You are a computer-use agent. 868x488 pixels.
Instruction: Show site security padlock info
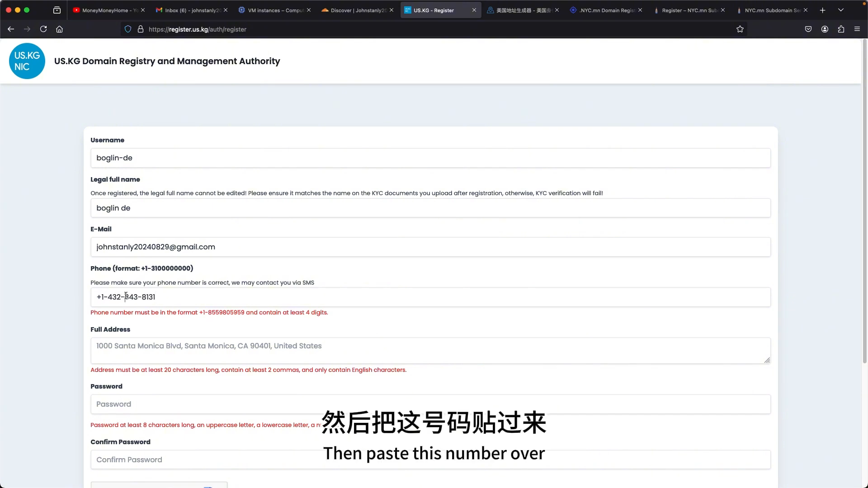click(141, 29)
